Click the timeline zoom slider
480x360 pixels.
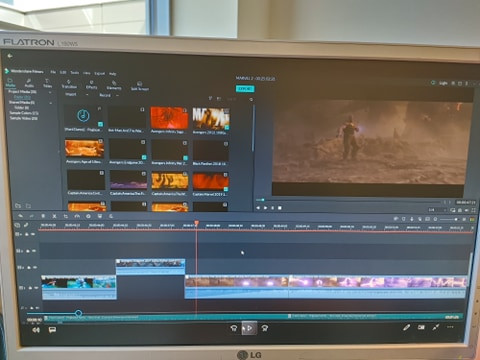449,219
